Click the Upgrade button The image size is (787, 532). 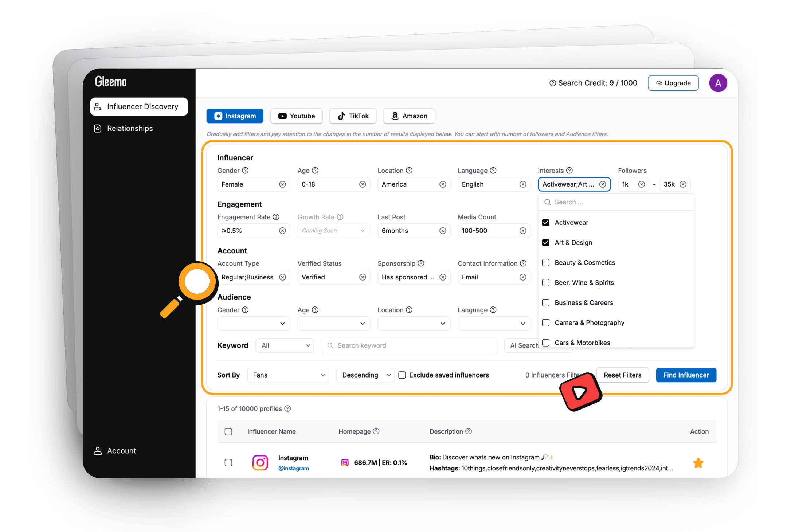click(673, 83)
